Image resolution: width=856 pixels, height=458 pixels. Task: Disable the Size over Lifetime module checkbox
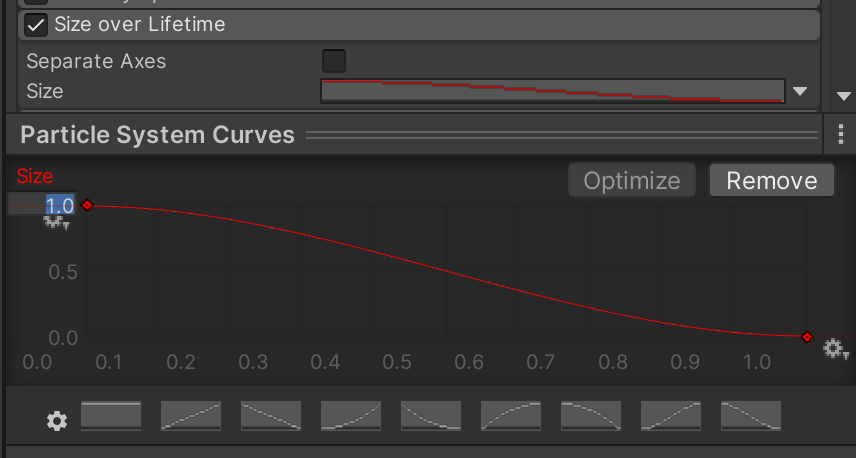(x=36, y=24)
